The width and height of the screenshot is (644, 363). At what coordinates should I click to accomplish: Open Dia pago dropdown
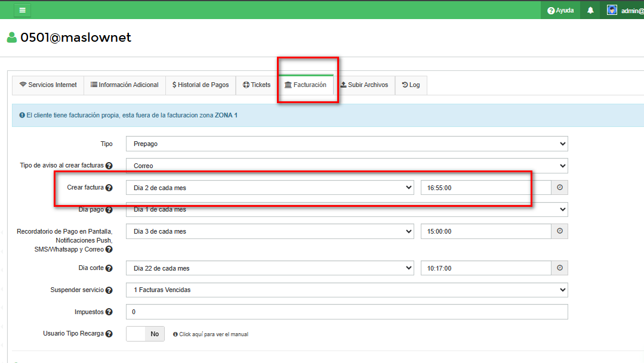point(346,210)
